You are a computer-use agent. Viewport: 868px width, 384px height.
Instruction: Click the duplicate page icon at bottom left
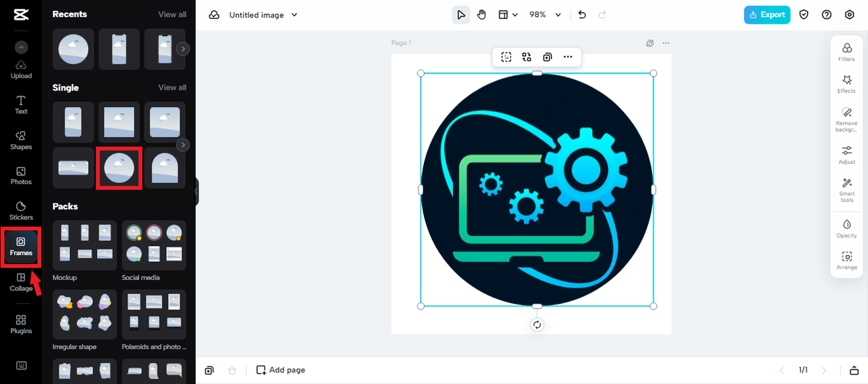pyautogui.click(x=209, y=370)
